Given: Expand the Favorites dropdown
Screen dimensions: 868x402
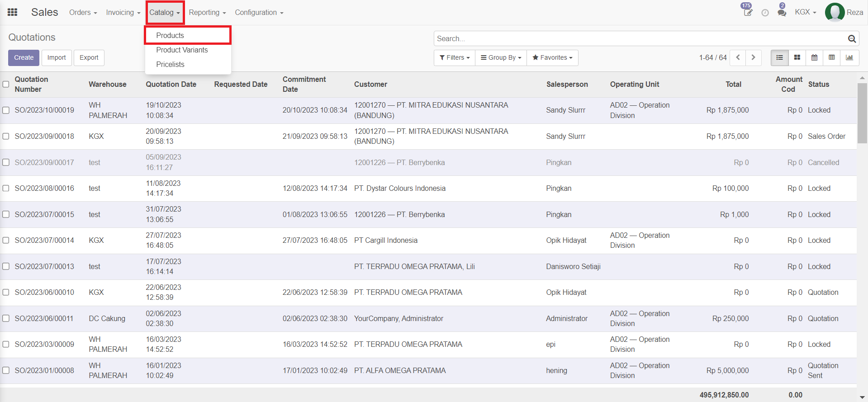Looking at the screenshot, I should coord(552,57).
